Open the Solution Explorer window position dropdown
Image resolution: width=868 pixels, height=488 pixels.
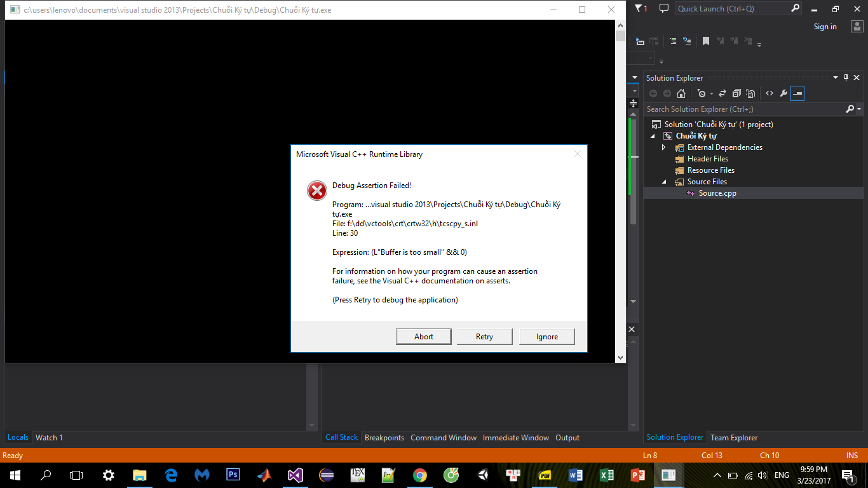(x=836, y=78)
